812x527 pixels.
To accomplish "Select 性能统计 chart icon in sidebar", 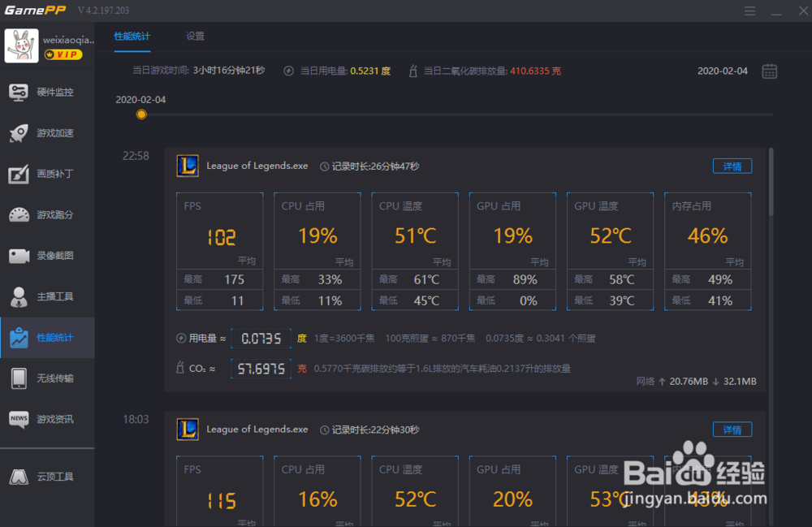I will pos(19,338).
